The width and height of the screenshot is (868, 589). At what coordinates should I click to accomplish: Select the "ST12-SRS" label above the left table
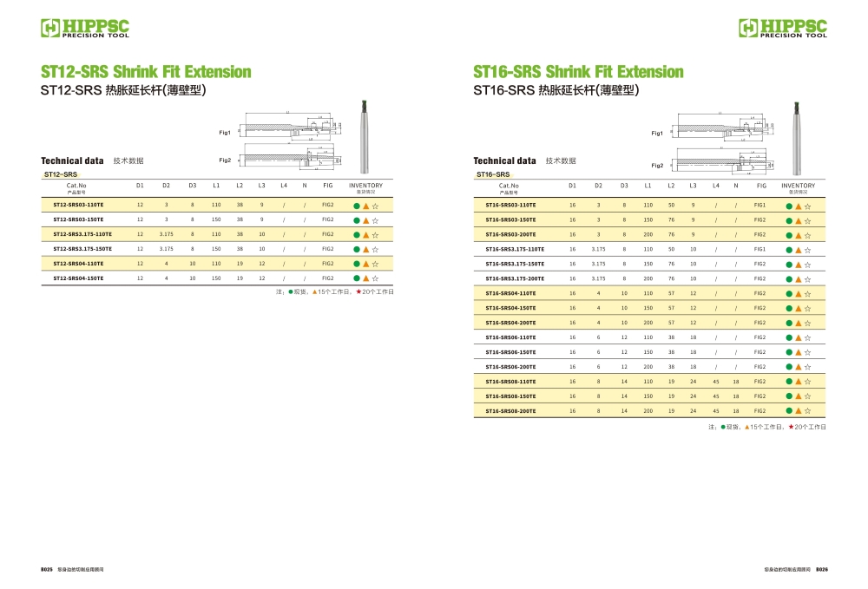pos(61,174)
